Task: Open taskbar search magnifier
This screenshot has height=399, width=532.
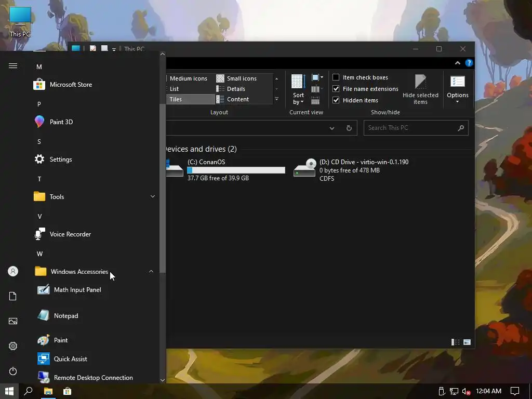Action: [x=28, y=391]
